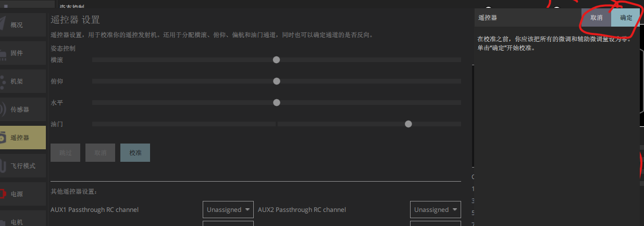Image resolution: width=644 pixels, height=226 pixels.
Task: Start calibration with the 校准 button
Action: pyautogui.click(x=135, y=153)
